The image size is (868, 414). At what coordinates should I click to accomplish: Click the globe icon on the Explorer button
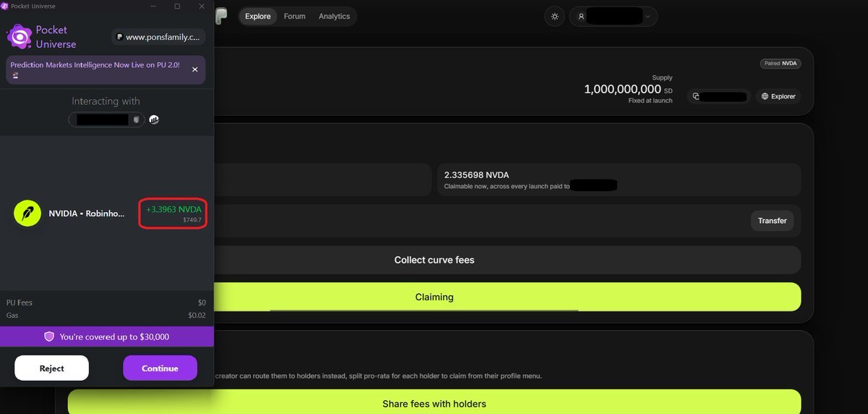pos(765,96)
